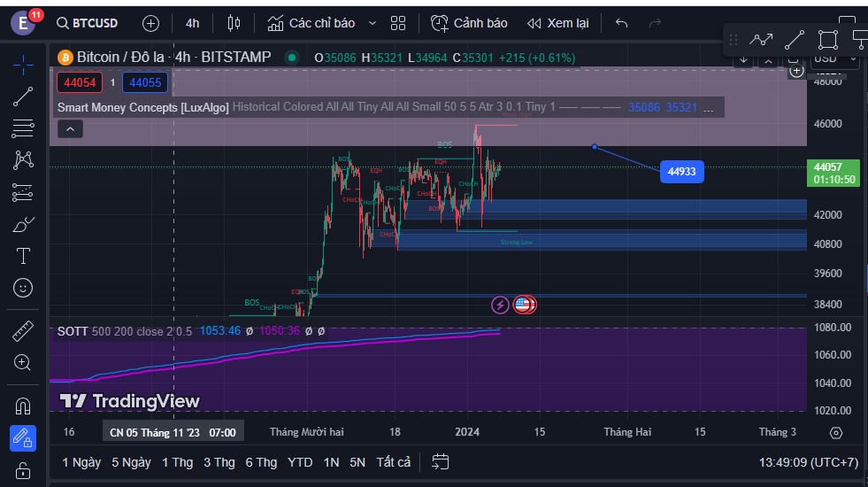The height and width of the screenshot is (487, 868).
Task: Set range to 3 Thg
Action: click(x=219, y=462)
